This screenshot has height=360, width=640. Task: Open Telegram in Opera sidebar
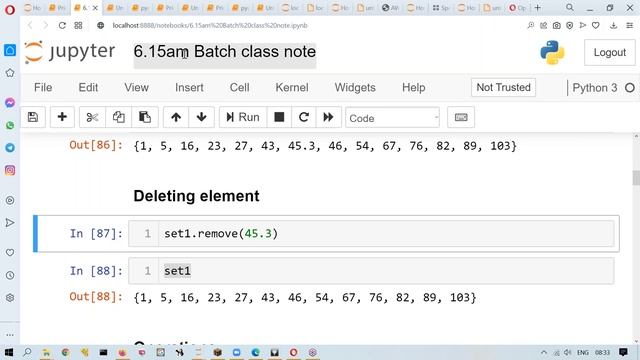10,147
